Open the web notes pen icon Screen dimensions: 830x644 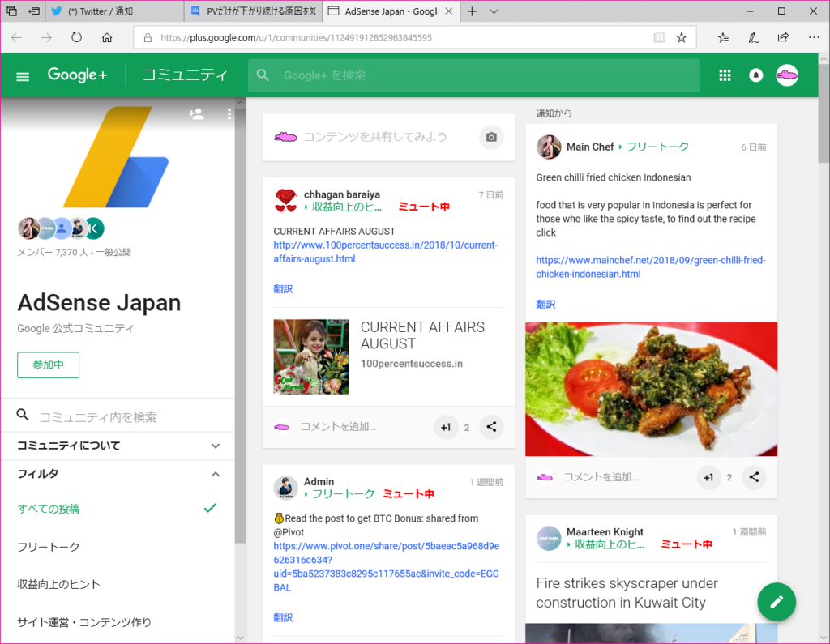pos(753,37)
